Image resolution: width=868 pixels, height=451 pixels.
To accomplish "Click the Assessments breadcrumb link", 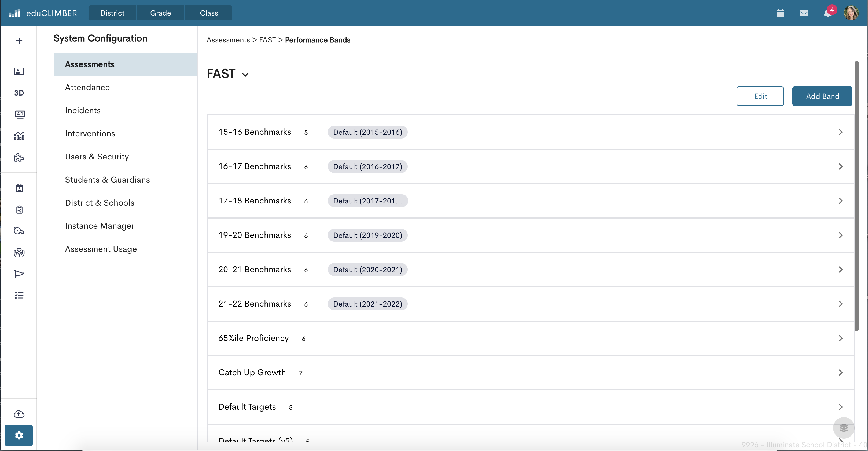I will [228, 40].
